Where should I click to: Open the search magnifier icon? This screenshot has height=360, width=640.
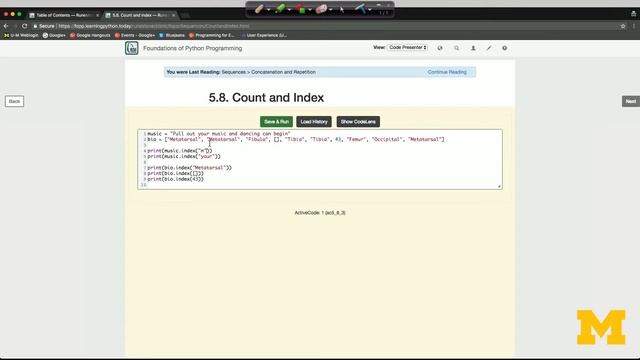click(x=456, y=48)
